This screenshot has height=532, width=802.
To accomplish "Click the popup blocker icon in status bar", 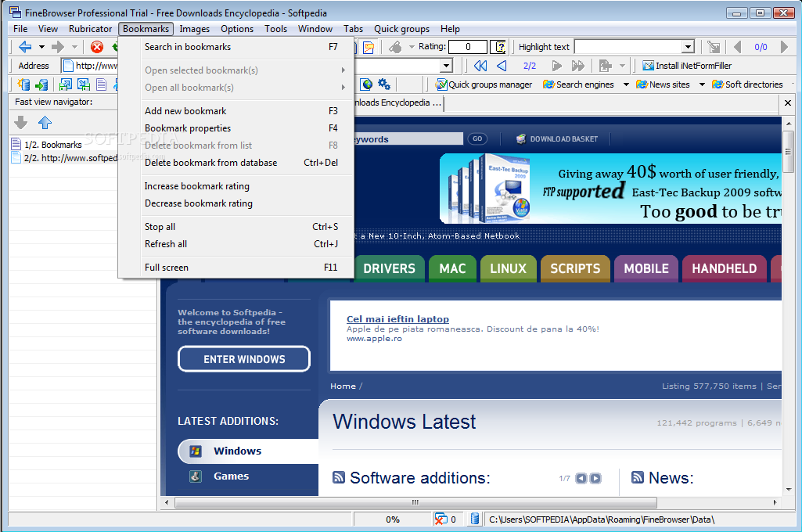I will pos(441,519).
